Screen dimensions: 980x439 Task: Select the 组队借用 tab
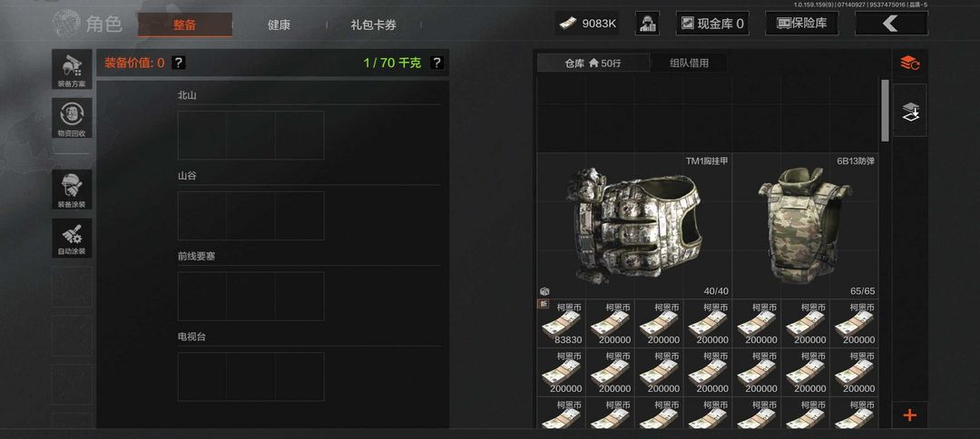pos(689,63)
